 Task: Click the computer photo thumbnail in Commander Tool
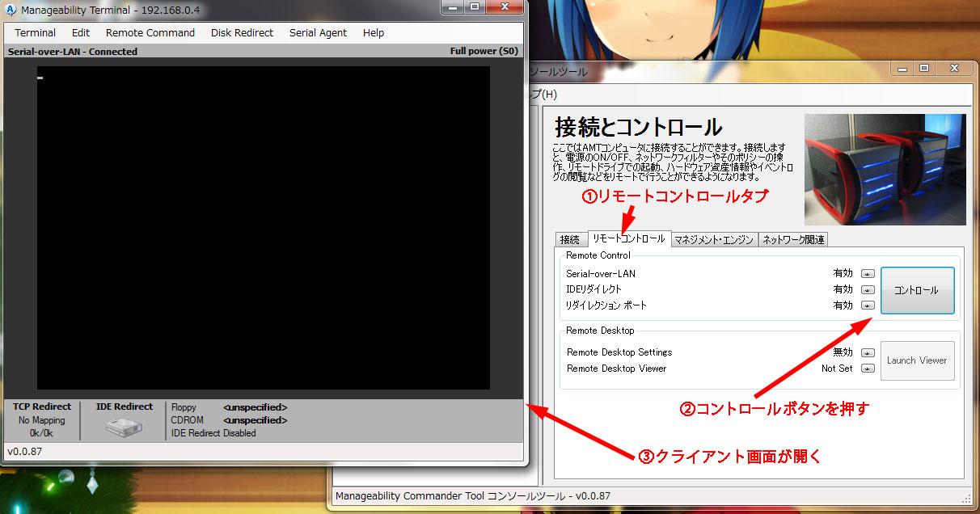pos(885,169)
